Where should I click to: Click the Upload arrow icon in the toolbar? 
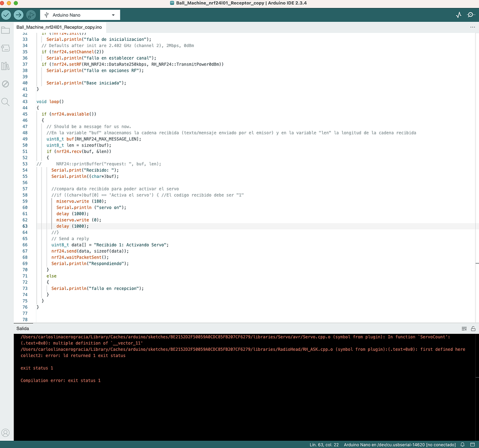point(18,15)
